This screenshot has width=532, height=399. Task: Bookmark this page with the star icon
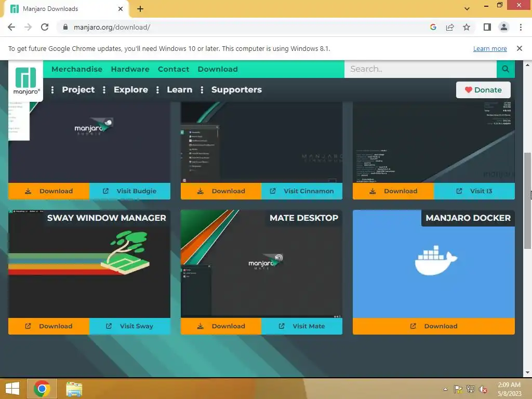(467, 27)
